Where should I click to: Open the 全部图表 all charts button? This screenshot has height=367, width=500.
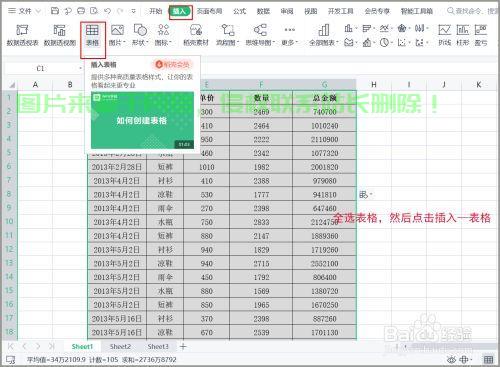[x=324, y=35]
